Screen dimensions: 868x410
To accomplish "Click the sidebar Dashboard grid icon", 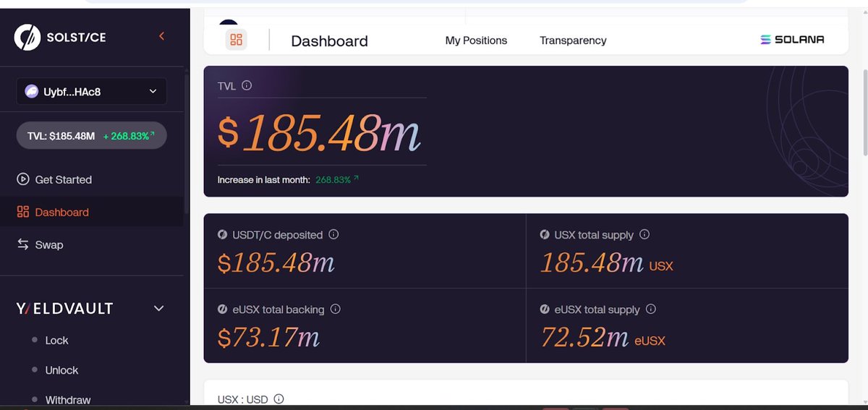I will tap(23, 212).
